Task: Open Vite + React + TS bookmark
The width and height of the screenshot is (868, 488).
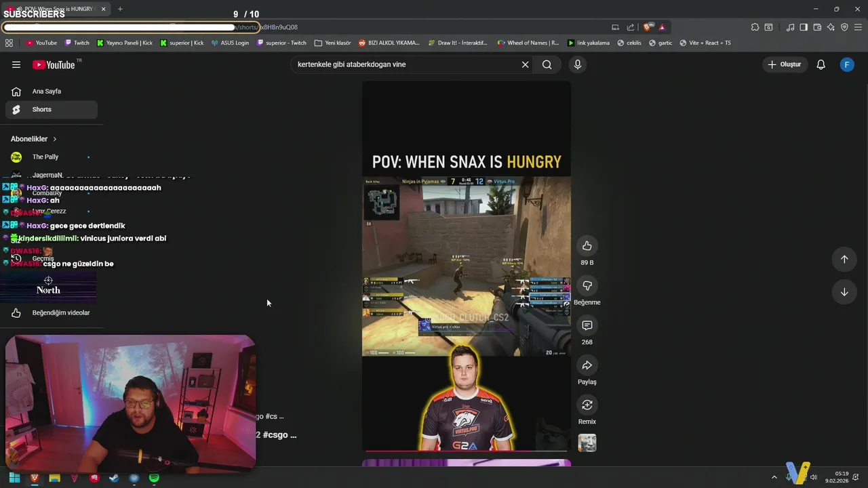Action: tap(705, 43)
